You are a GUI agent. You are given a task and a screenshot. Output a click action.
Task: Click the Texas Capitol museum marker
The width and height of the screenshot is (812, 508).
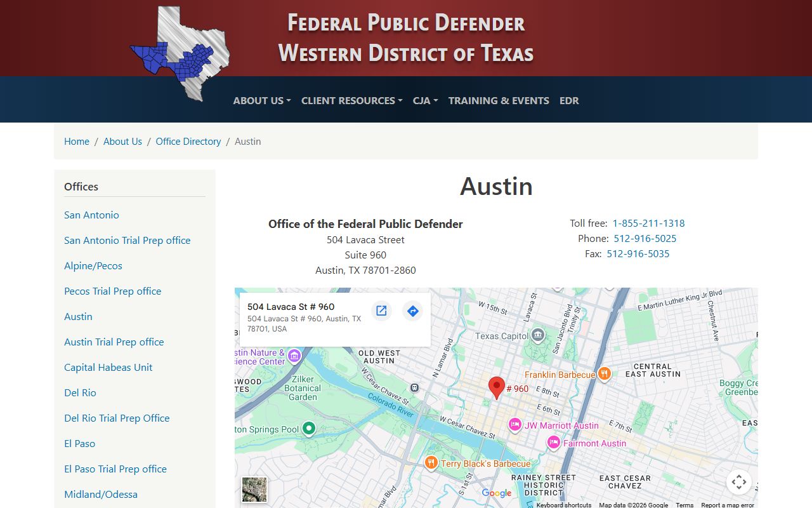538,335
